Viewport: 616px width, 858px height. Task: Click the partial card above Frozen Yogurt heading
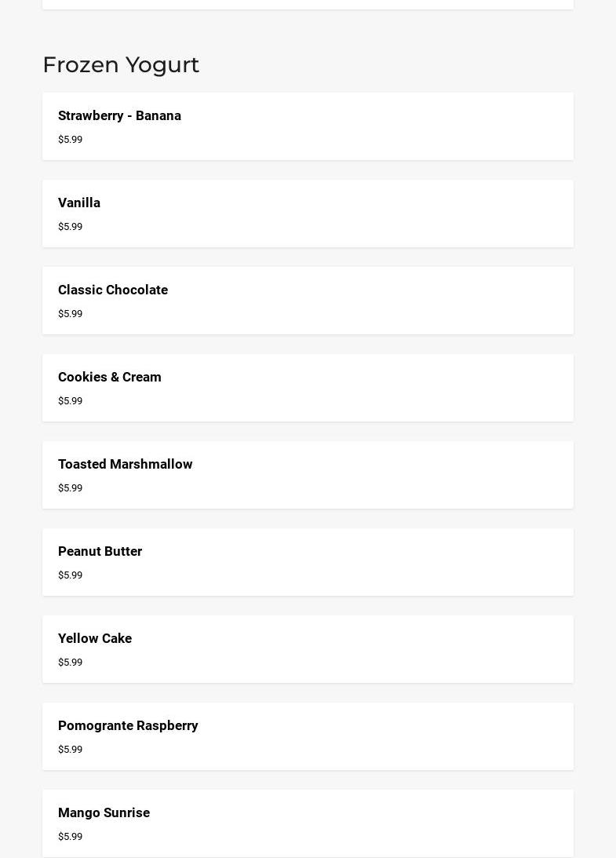pyautogui.click(x=308, y=4)
